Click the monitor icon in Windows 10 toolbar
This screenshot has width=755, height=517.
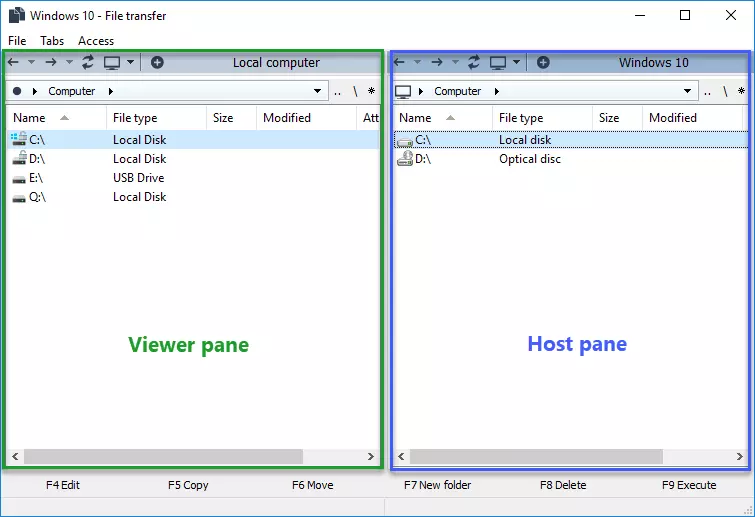pos(498,62)
